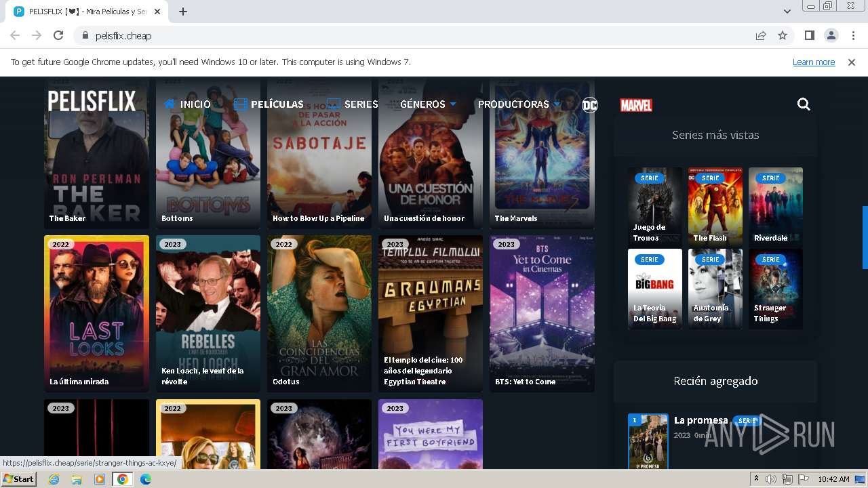Open the SERIES menu item
Screen dimensions: 868x488
click(353, 104)
